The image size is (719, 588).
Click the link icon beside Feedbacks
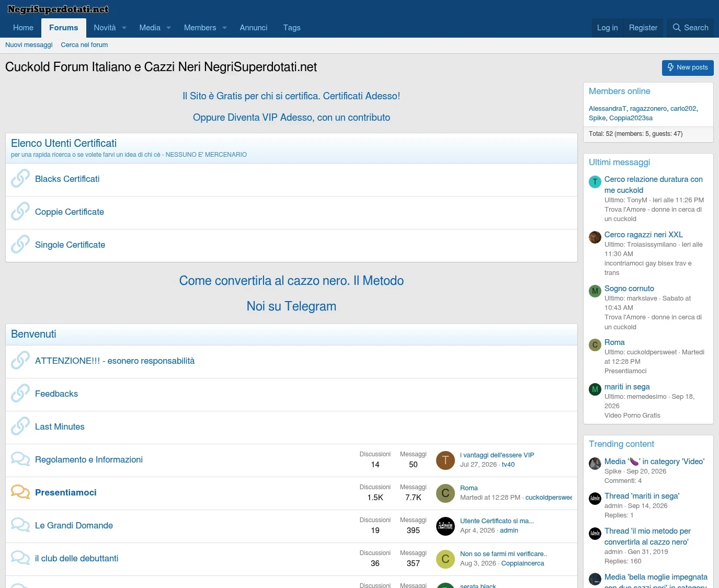click(20, 394)
